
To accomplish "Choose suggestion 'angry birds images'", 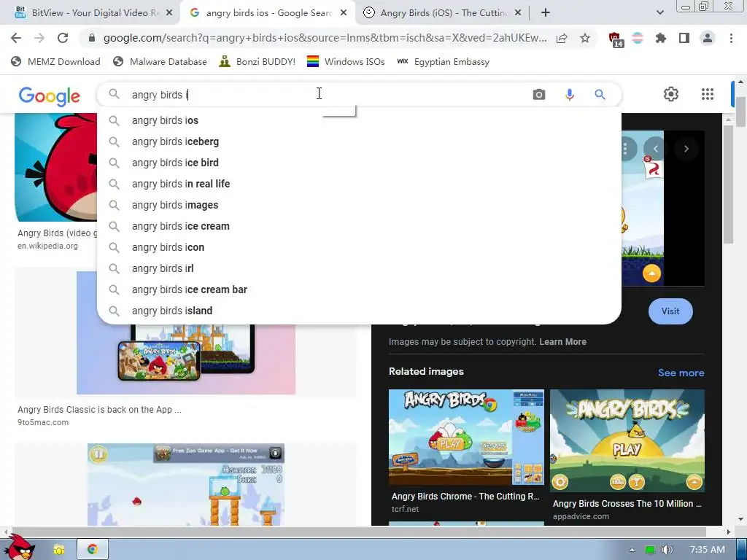I will point(359,205).
